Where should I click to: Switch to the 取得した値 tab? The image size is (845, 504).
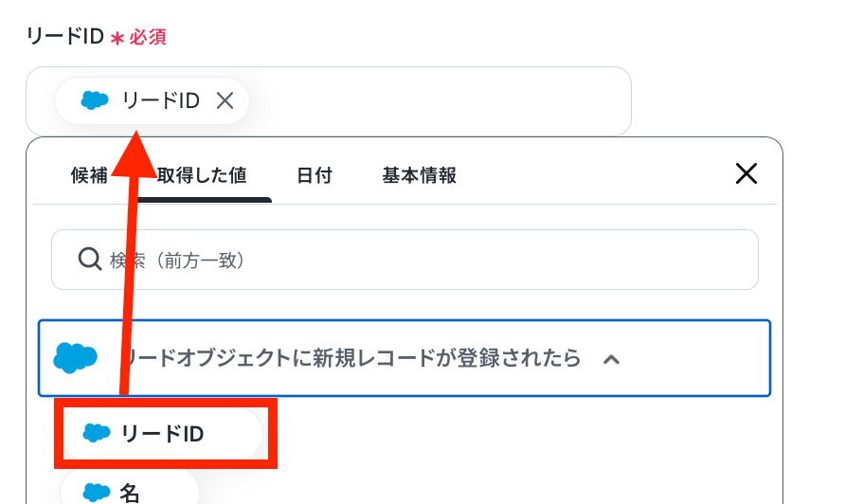coord(202,175)
